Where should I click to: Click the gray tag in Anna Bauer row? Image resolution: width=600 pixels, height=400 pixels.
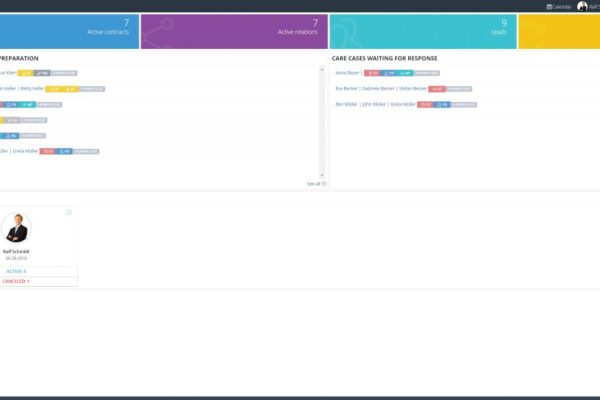click(427, 73)
